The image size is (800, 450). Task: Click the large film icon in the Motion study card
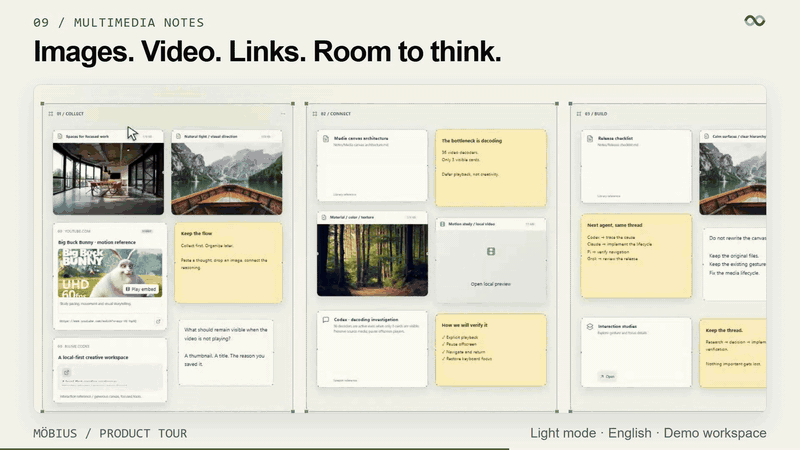click(x=491, y=252)
